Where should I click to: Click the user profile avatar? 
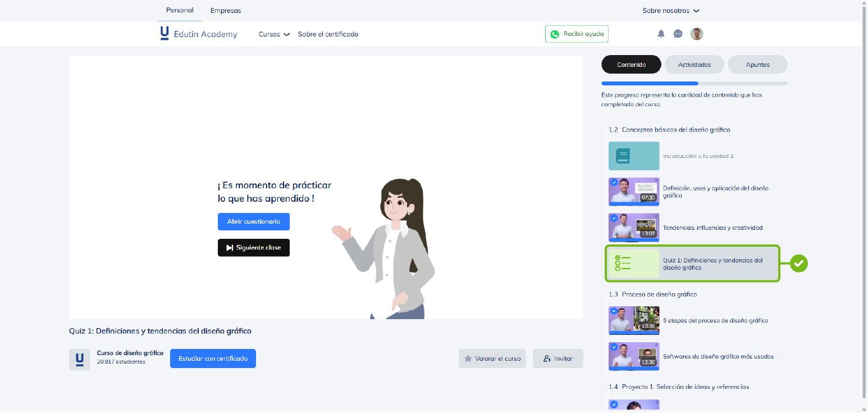point(697,34)
